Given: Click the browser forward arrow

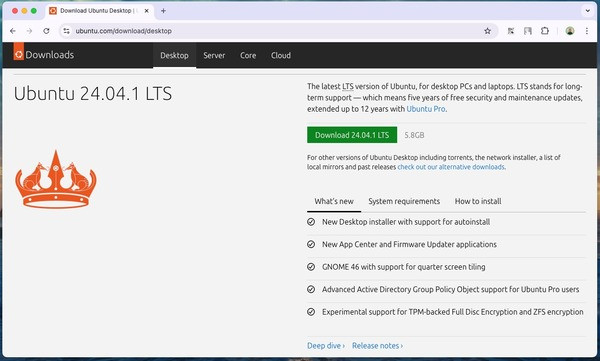Looking at the screenshot, I should [29, 31].
